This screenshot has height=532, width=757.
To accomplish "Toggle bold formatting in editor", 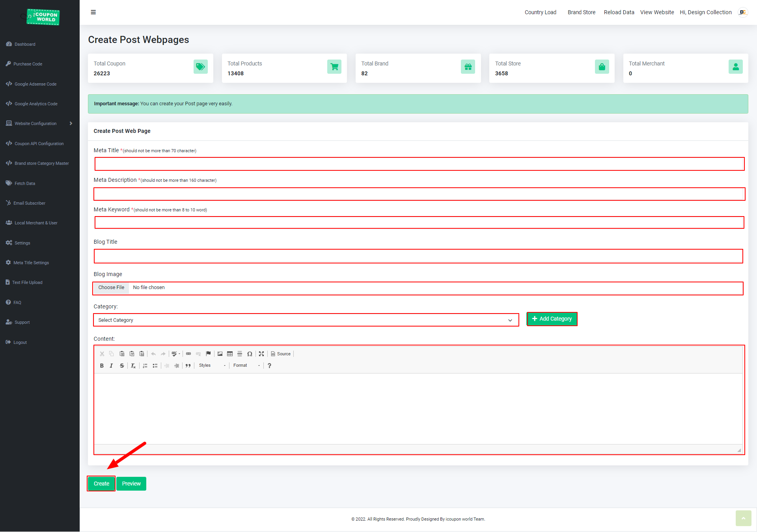I will click(102, 366).
